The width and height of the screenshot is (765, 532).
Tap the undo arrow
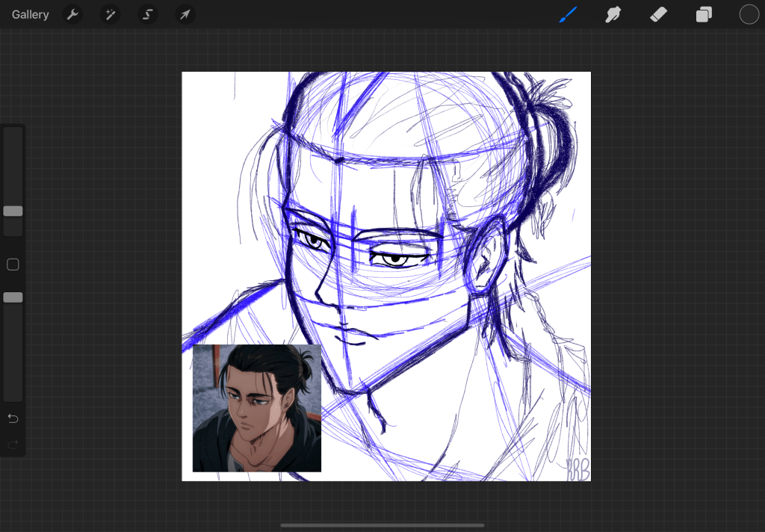point(12,418)
